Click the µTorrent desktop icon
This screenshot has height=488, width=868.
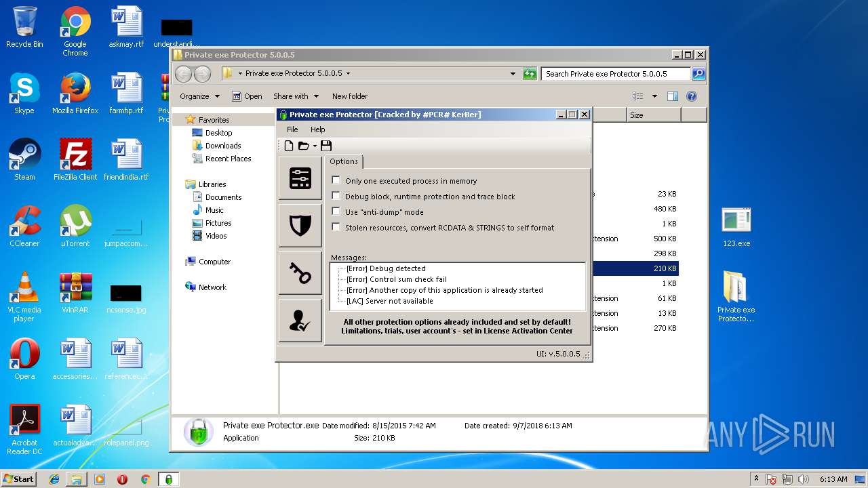[x=75, y=226]
